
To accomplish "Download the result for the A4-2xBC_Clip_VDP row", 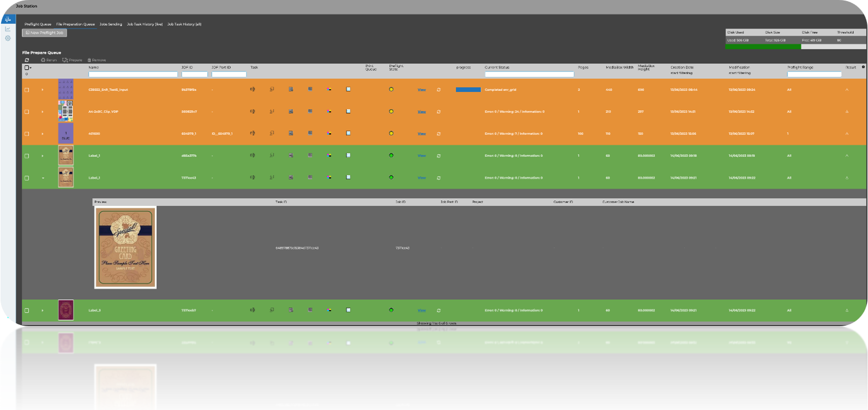I will [x=847, y=112].
